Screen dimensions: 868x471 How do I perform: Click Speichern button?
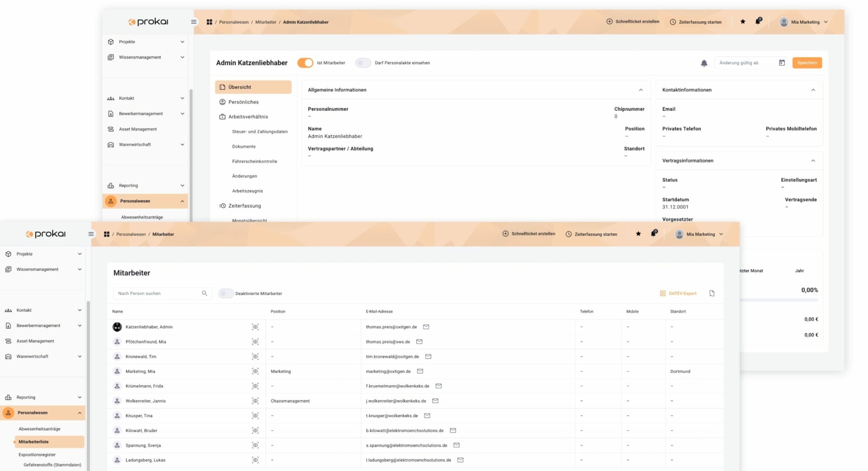(x=807, y=63)
